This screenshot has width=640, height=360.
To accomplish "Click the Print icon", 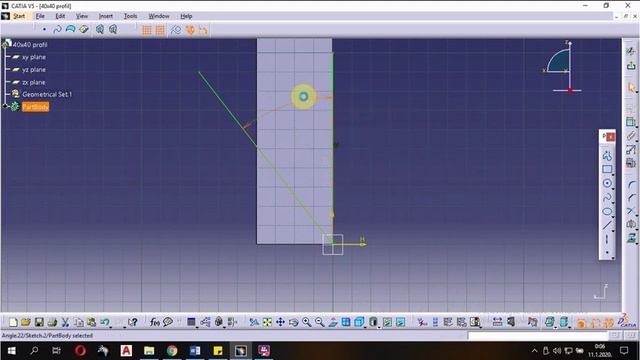I will [52, 322].
